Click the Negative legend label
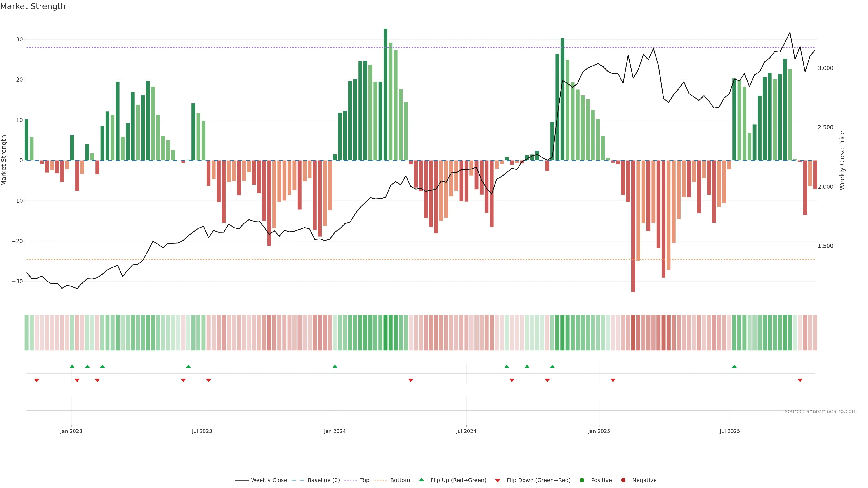This screenshot has width=868, height=488. click(x=644, y=480)
